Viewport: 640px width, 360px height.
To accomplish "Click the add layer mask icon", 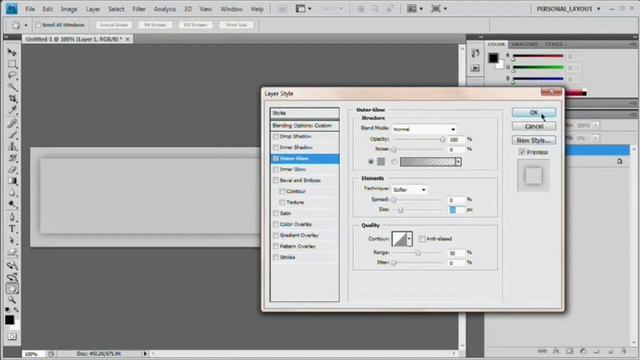I will click(x=569, y=351).
